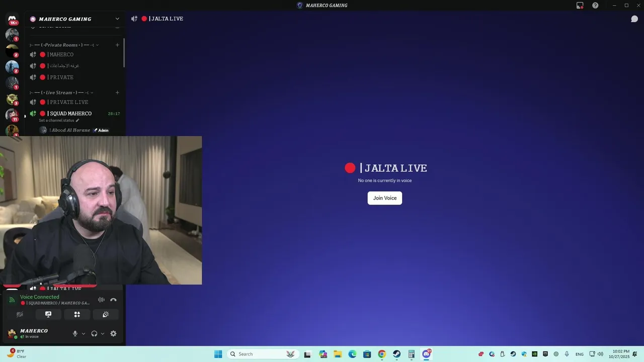Click the taskbar Search box
Image resolution: width=644 pixels, height=362 pixels.
(x=263, y=354)
